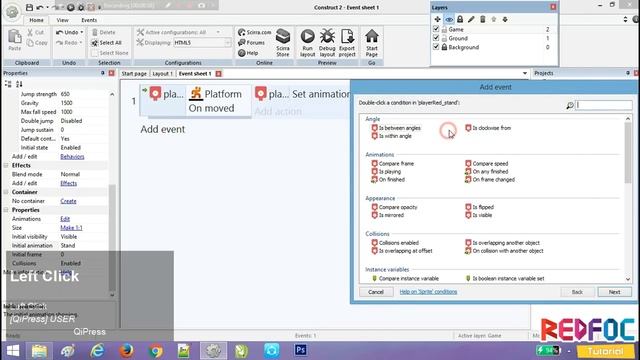Collapse the Properties section expander

click(x=6, y=210)
